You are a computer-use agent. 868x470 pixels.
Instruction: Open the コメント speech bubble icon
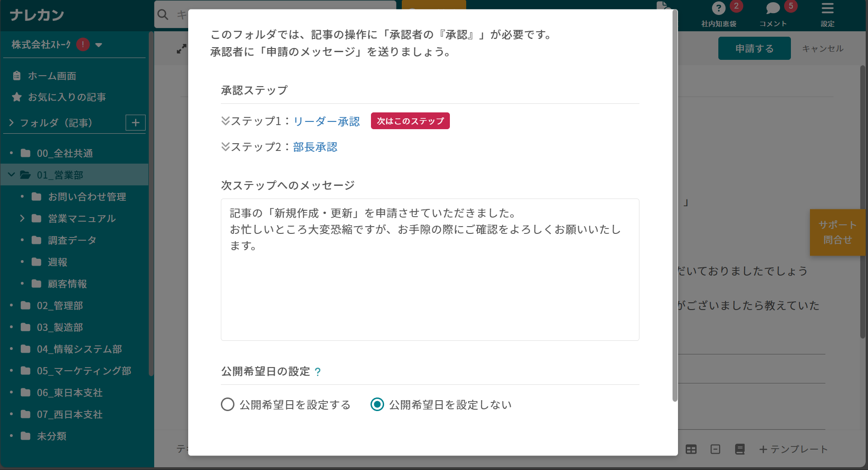coord(772,8)
